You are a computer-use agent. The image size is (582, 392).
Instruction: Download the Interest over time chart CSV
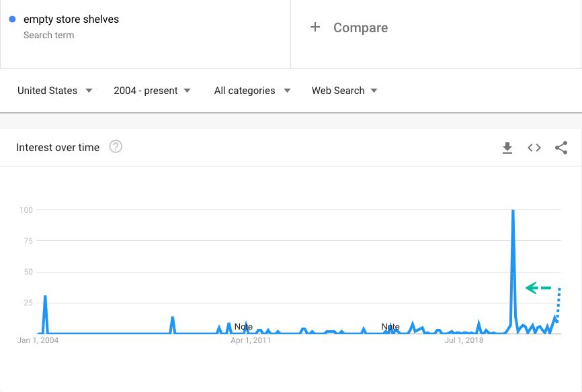tap(507, 148)
